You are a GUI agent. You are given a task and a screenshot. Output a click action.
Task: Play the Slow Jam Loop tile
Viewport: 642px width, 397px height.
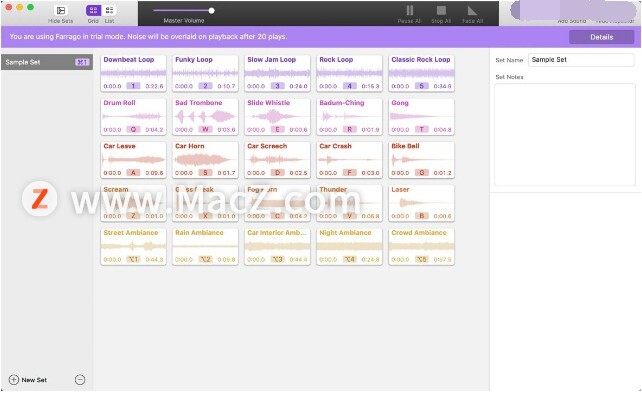277,73
